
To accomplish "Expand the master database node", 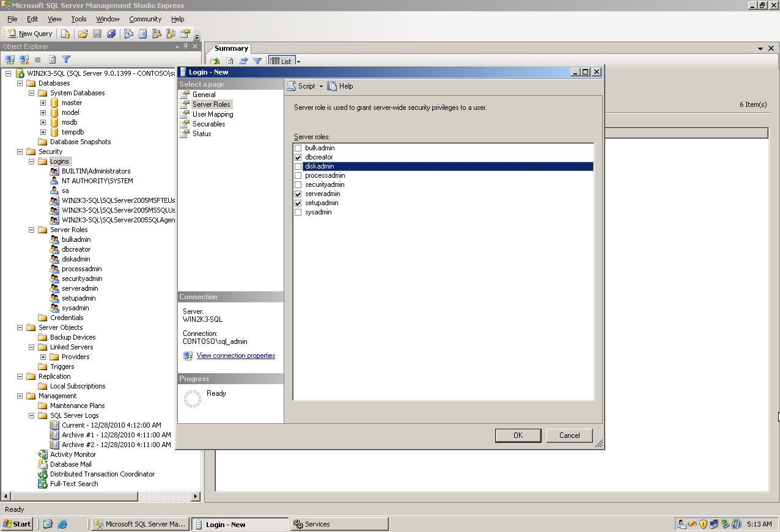I will (x=42, y=103).
